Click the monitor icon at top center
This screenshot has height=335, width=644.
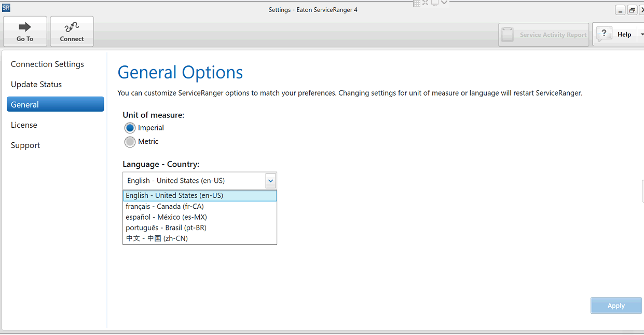[434, 3]
